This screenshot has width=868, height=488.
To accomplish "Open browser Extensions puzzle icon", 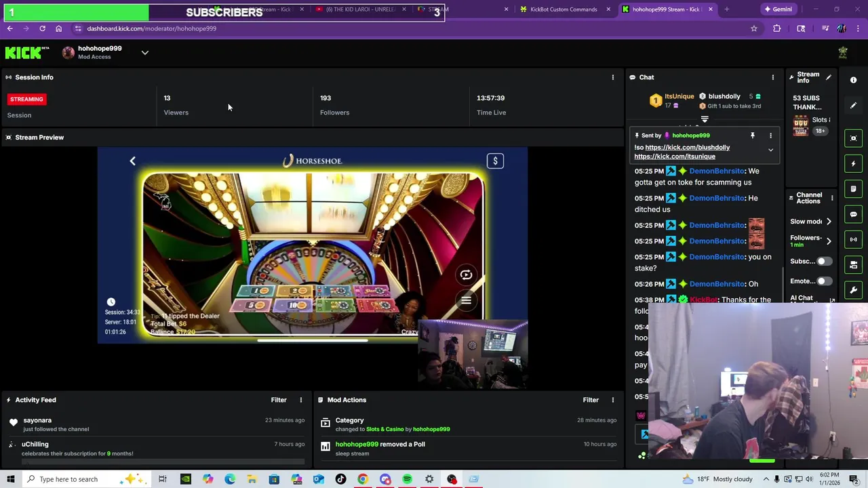I will pos(776,28).
